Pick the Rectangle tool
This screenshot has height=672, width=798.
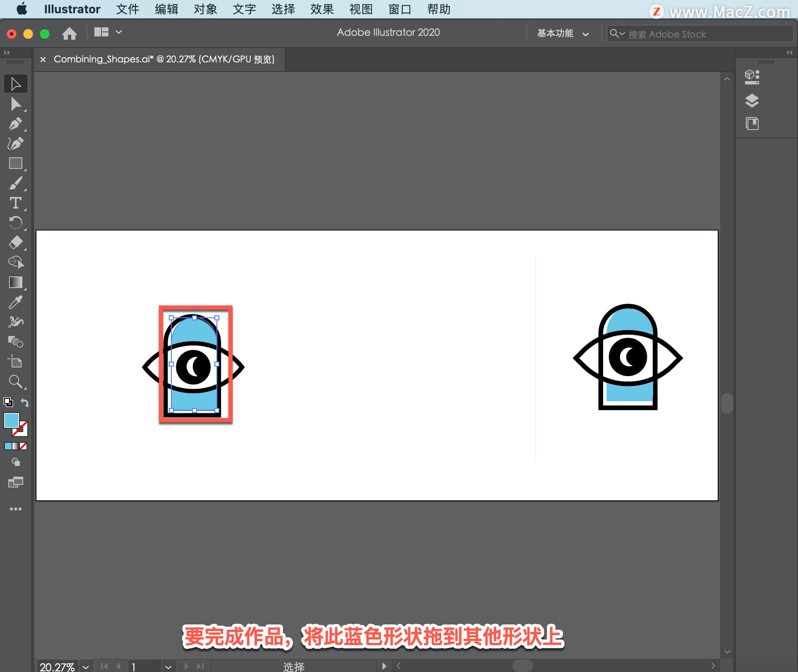(x=15, y=163)
